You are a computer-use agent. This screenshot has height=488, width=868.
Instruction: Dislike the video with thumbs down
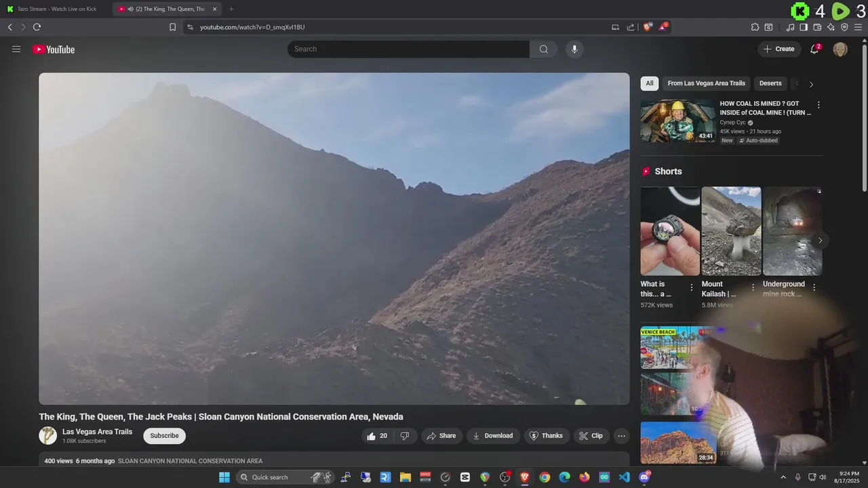point(405,436)
